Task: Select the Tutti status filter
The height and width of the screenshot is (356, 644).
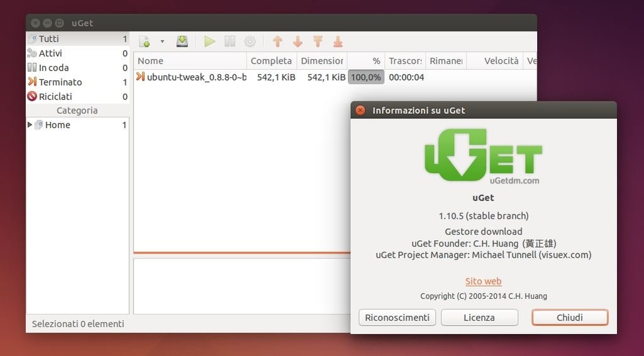Action: coord(77,38)
